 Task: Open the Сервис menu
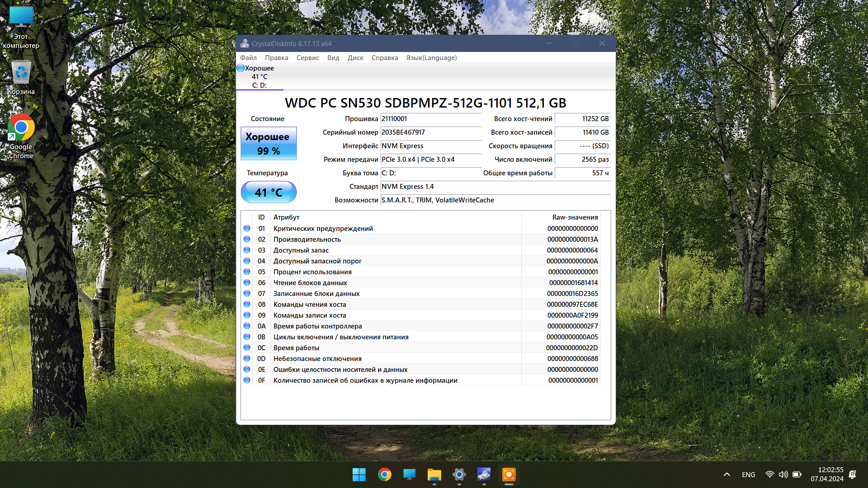(307, 58)
